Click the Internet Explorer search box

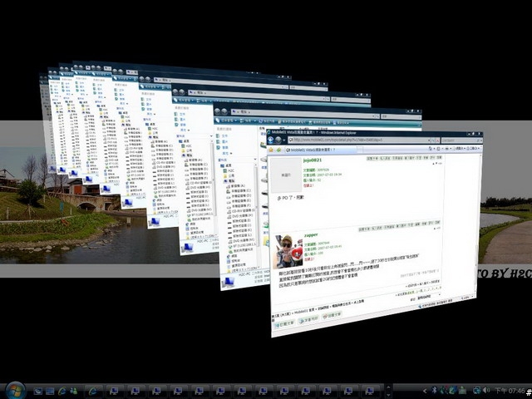point(461,140)
